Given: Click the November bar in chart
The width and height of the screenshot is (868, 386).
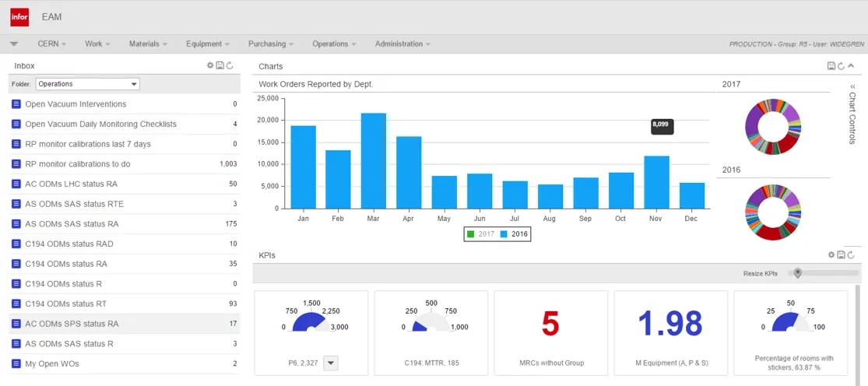Looking at the screenshot, I should tap(656, 182).
